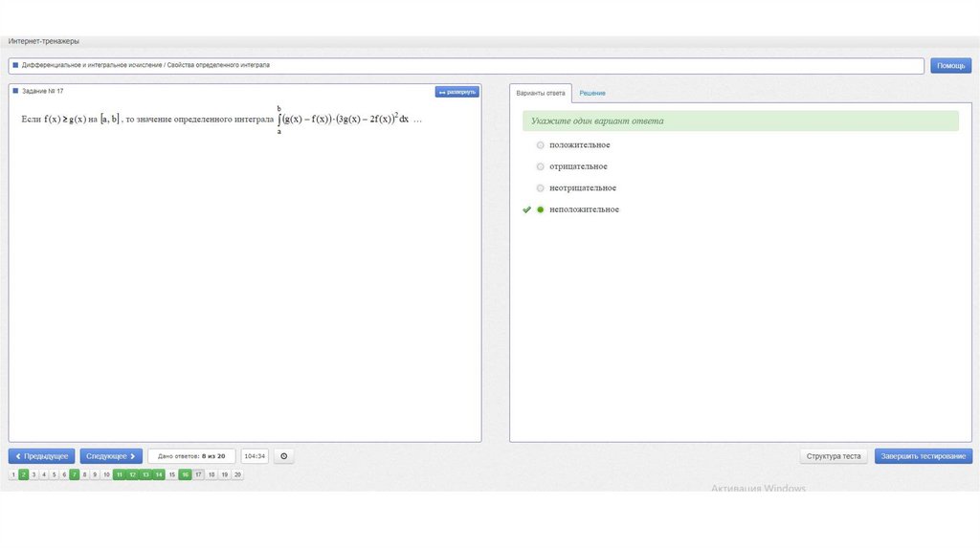Pick the «неотрицательное» radio button
Viewport: 980px width, 549px height.
(541, 188)
